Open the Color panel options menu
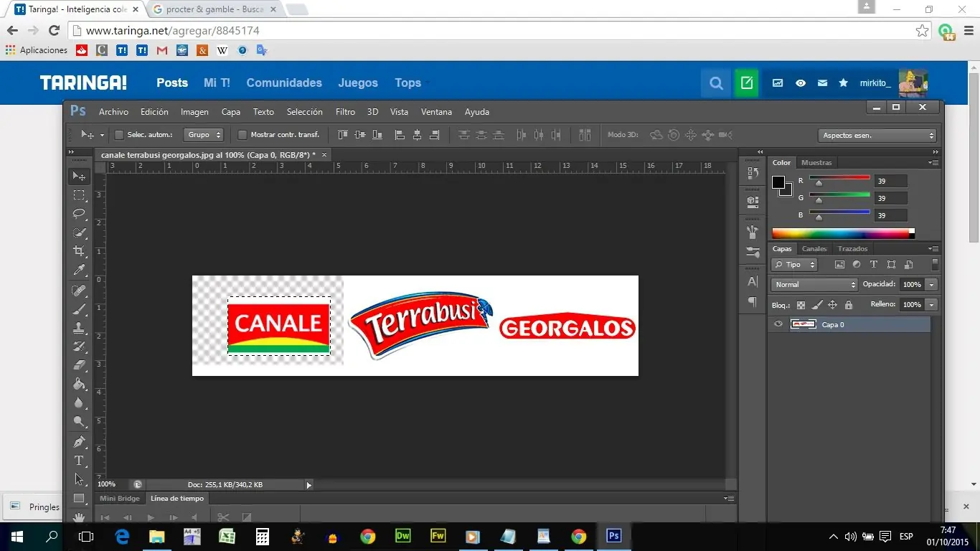Viewport: 980px width, 551px height. pyautogui.click(x=933, y=163)
